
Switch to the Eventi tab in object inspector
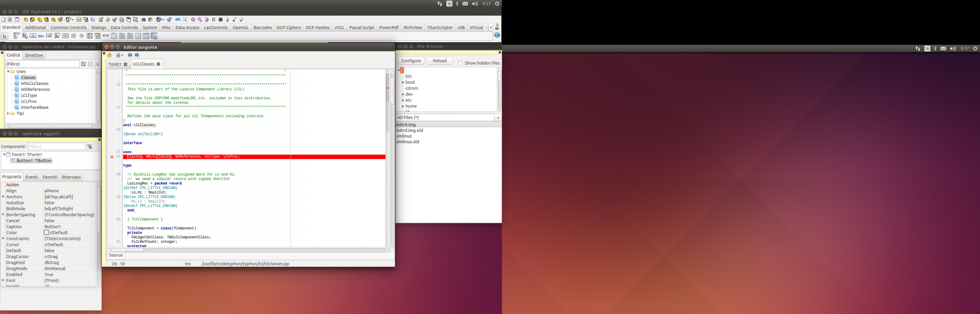tap(32, 177)
